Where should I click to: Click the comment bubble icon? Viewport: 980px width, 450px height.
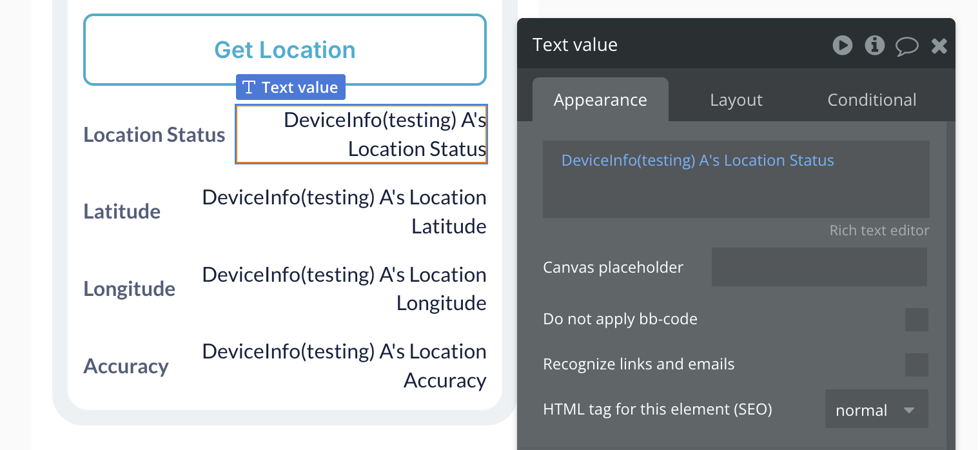[906, 45]
